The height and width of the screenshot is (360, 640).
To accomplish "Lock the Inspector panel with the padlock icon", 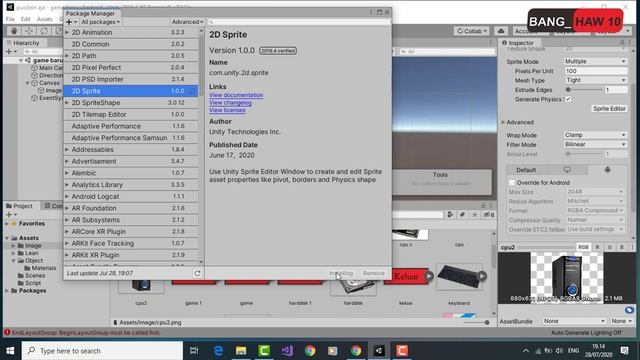I will (x=622, y=42).
